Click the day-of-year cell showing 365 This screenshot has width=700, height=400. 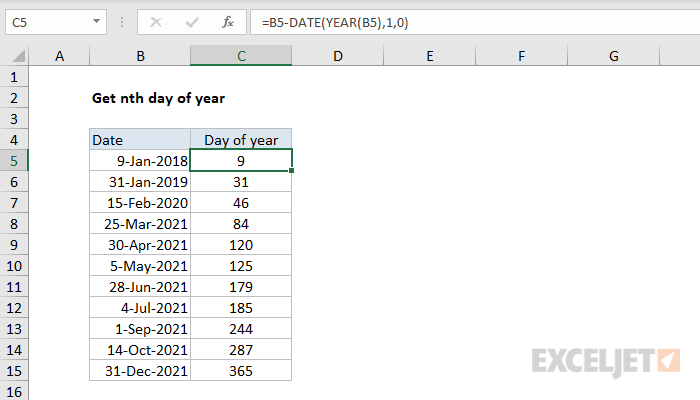[241, 371]
